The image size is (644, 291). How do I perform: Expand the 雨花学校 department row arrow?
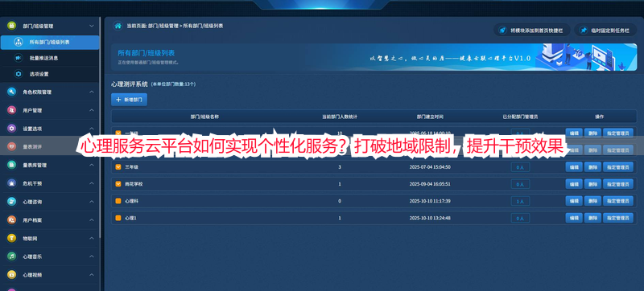click(x=118, y=184)
